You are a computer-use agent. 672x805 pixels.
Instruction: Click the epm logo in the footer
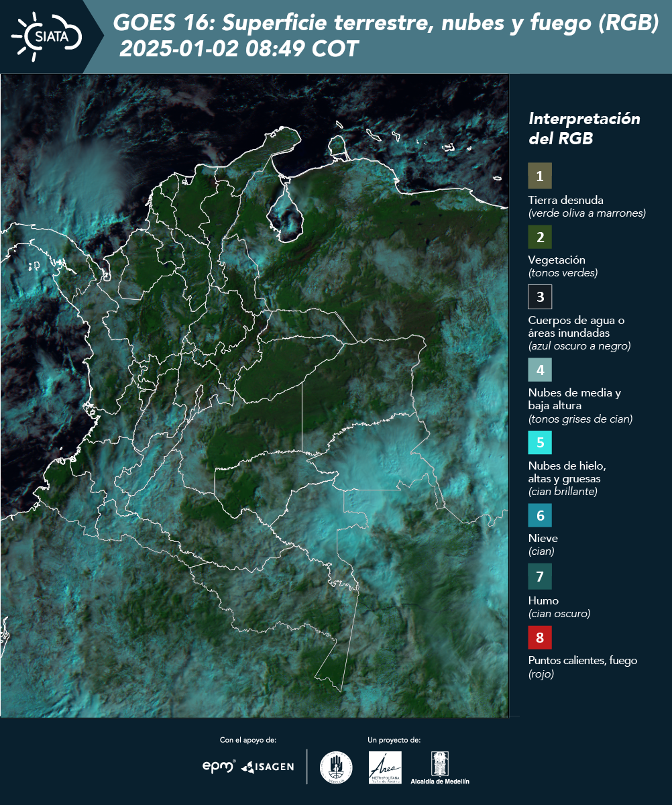point(219,766)
